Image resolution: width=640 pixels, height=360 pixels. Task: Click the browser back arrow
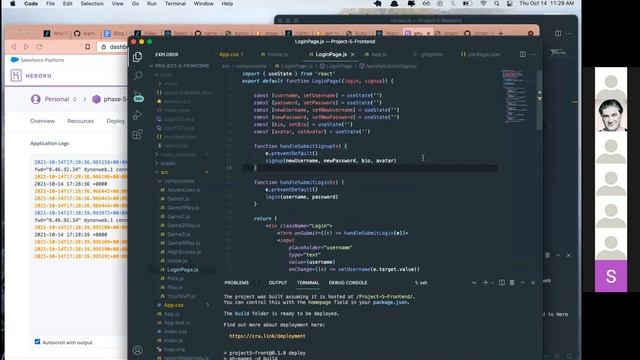pos(14,47)
